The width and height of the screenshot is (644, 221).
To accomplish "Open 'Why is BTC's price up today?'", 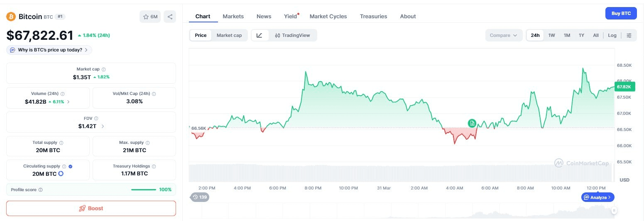I will [49, 50].
